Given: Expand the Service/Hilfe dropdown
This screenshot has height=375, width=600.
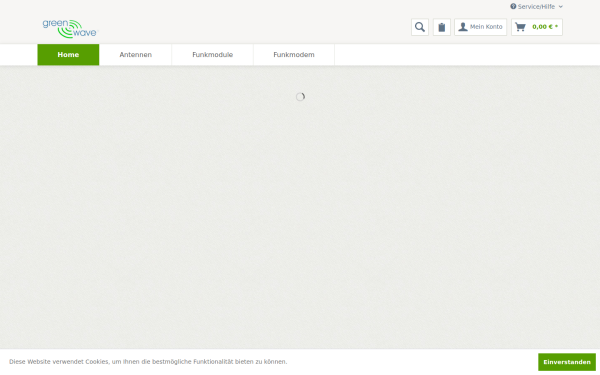Looking at the screenshot, I should (x=536, y=7).
